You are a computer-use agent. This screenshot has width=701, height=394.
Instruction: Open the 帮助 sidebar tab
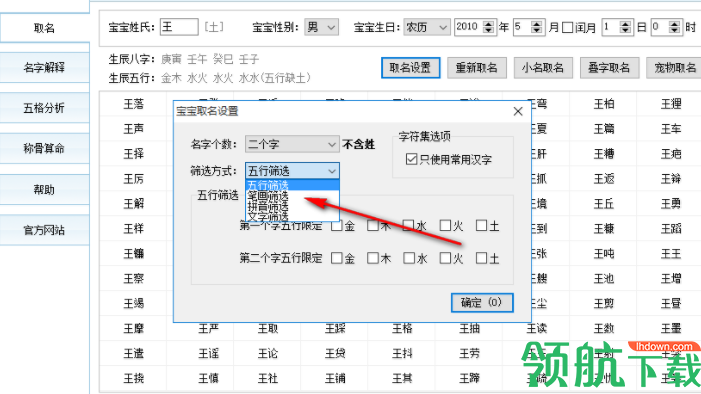coord(44,190)
